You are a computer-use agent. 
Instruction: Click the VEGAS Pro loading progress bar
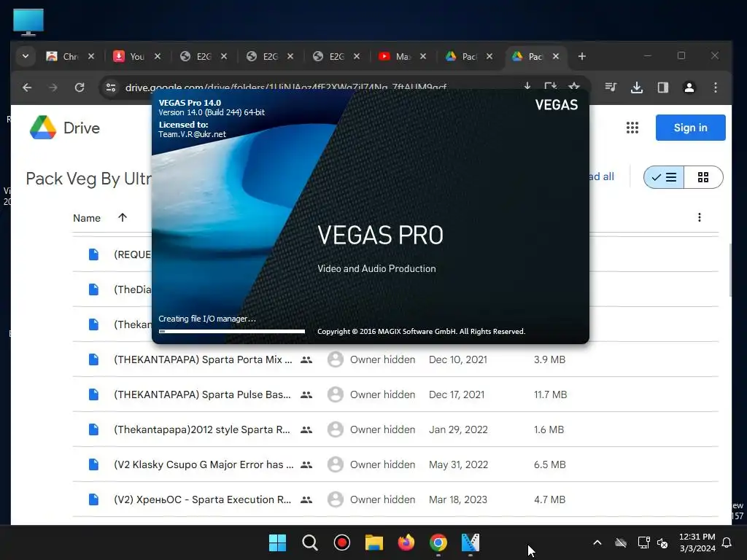(232, 331)
